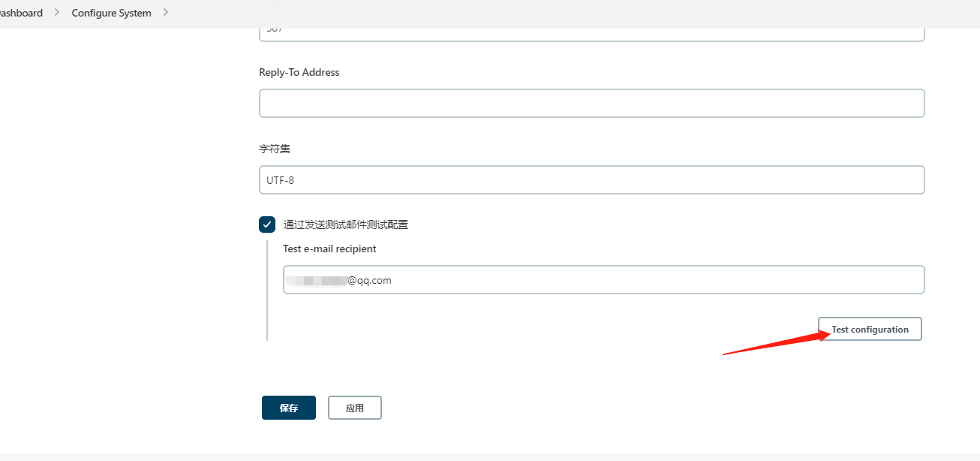Click the Test e-mail recipient label
This screenshot has height=461, width=980.
[329, 249]
